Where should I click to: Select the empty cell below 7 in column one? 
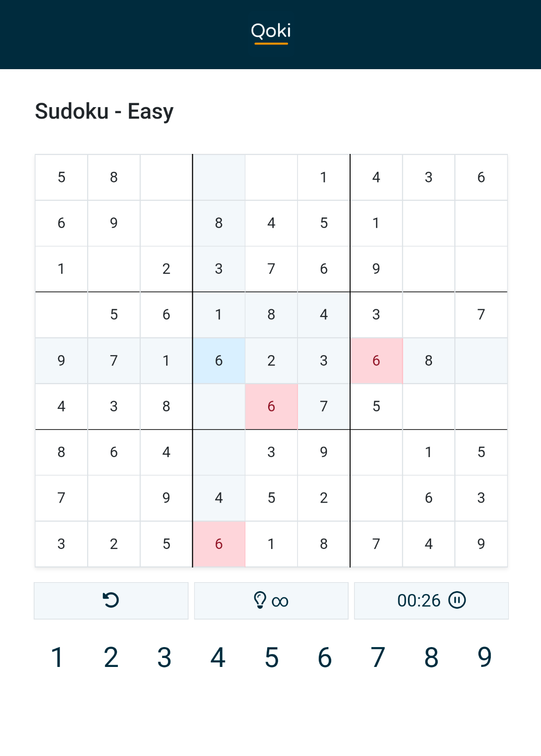(x=61, y=315)
